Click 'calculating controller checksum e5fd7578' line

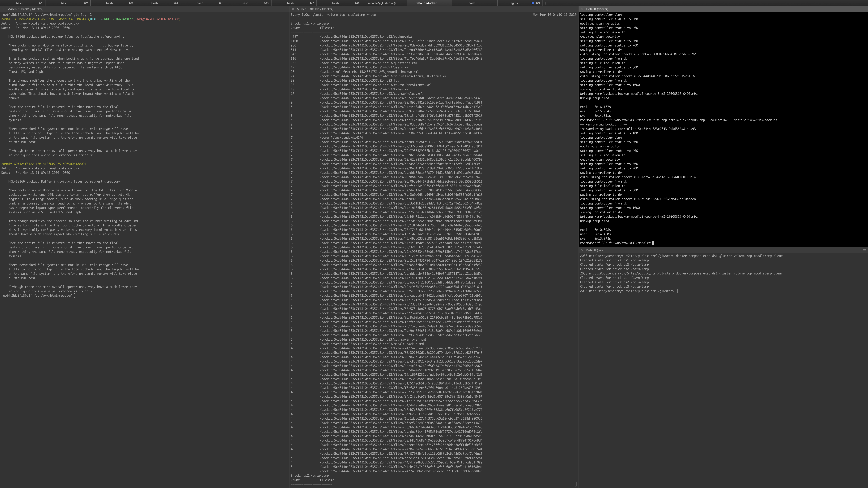click(x=638, y=177)
